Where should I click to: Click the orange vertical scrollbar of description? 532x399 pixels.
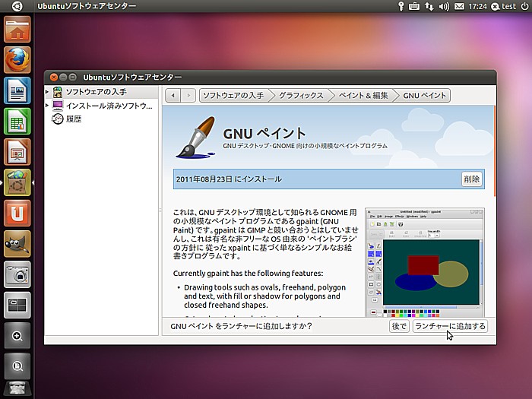[x=495, y=151]
